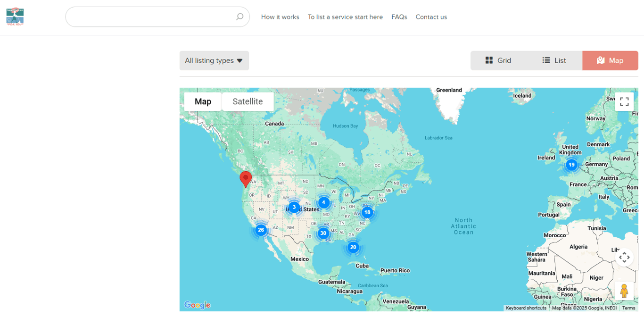This screenshot has width=644, height=317.
Task: Click the Puerto Rico label
Action: tap(395, 270)
